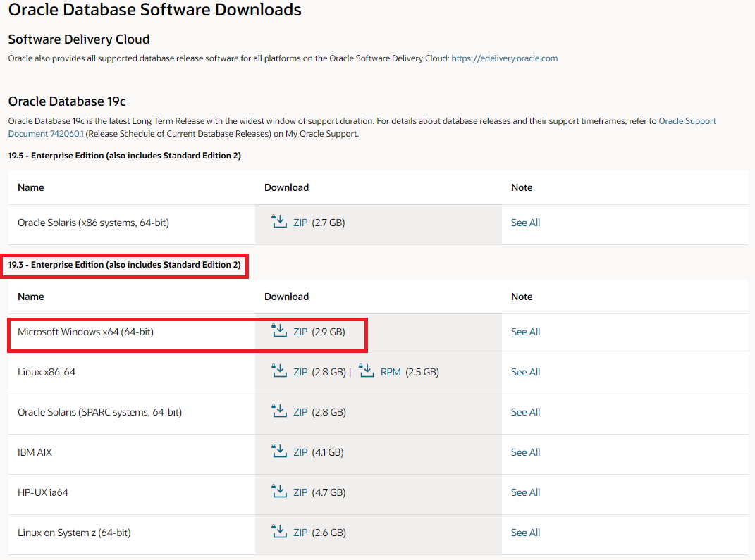Open the edelivery.oracle.com link
755x560 pixels.
[505, 58]
